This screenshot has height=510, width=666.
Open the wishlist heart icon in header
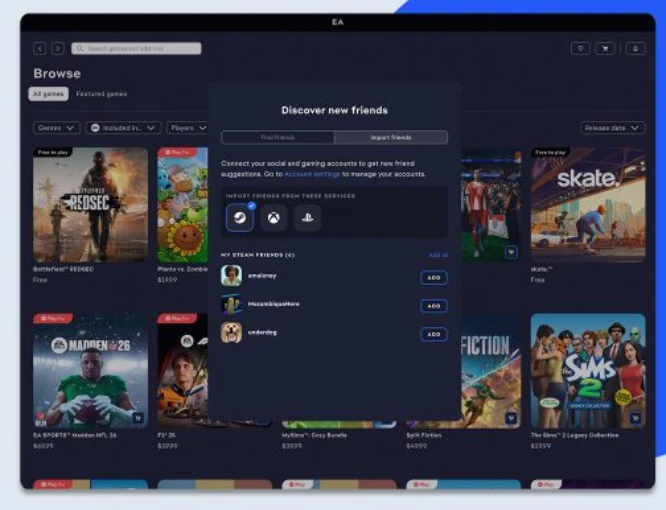click(580, 48)
